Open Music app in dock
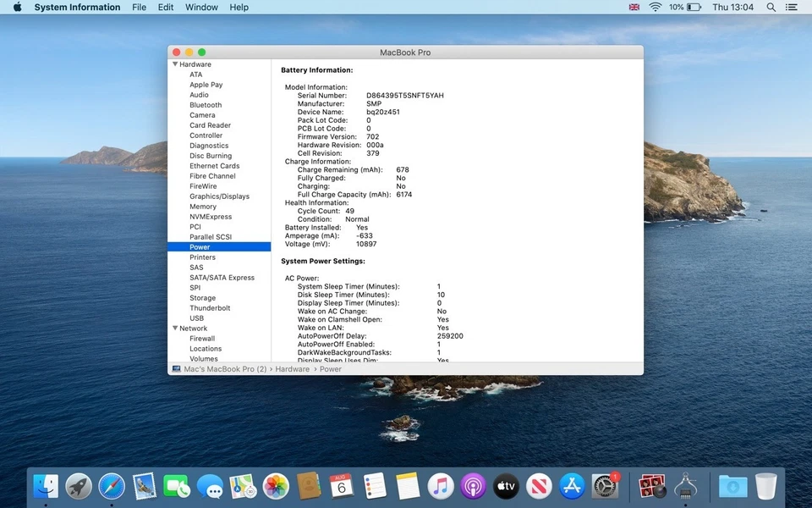Screen dimensions: 812x508 point(440,487)
